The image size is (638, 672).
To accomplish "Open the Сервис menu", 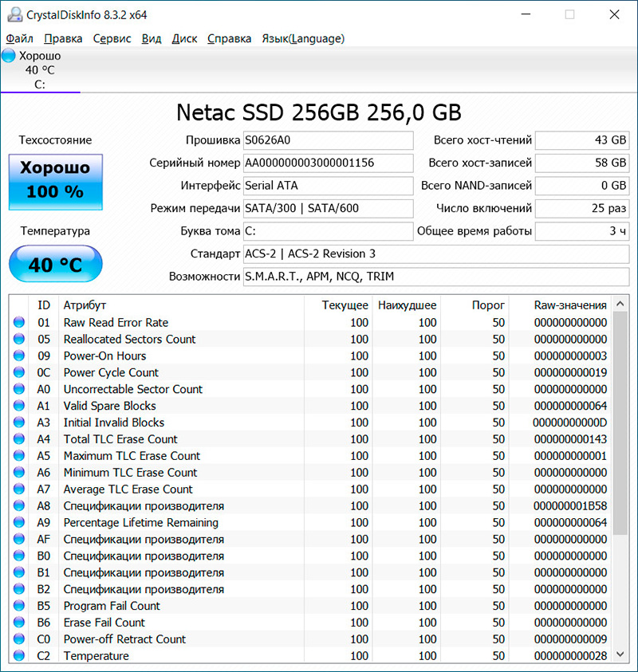I will click(112, 38).
